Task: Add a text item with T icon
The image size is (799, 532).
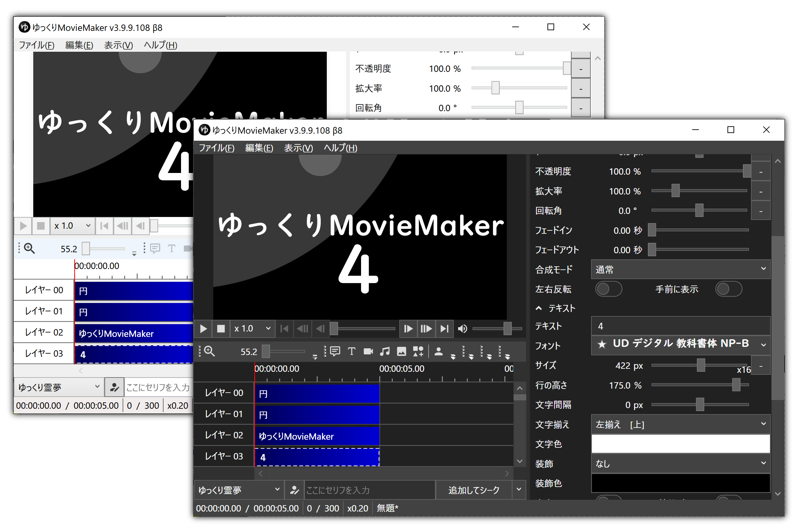Action: pos(352,352)
